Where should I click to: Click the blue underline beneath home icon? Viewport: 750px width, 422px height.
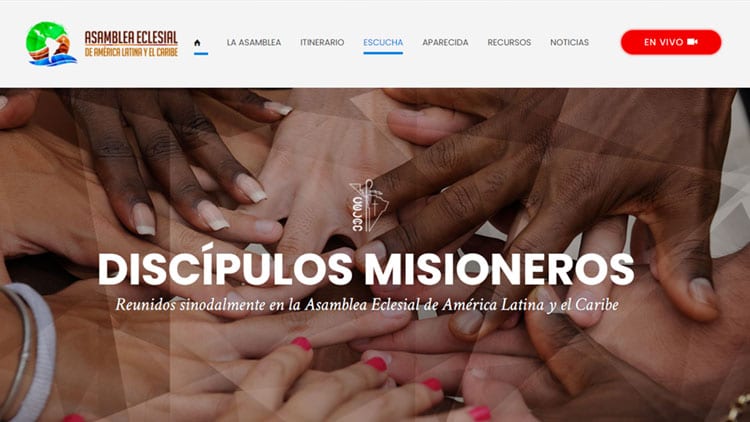(201, 54)
